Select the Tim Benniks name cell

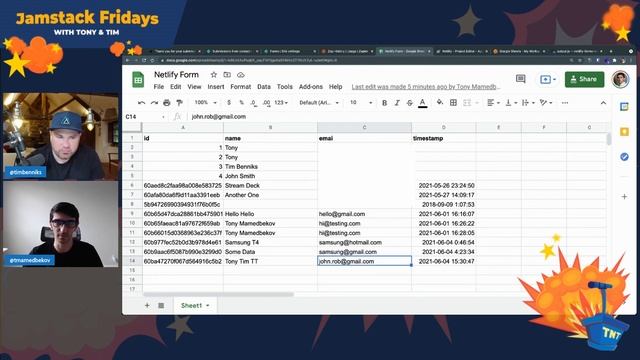270,167
